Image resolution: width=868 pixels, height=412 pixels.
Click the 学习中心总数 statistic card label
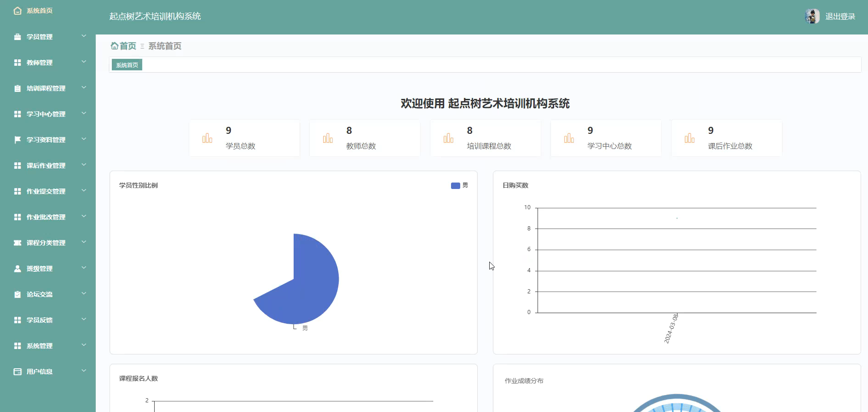610,146
